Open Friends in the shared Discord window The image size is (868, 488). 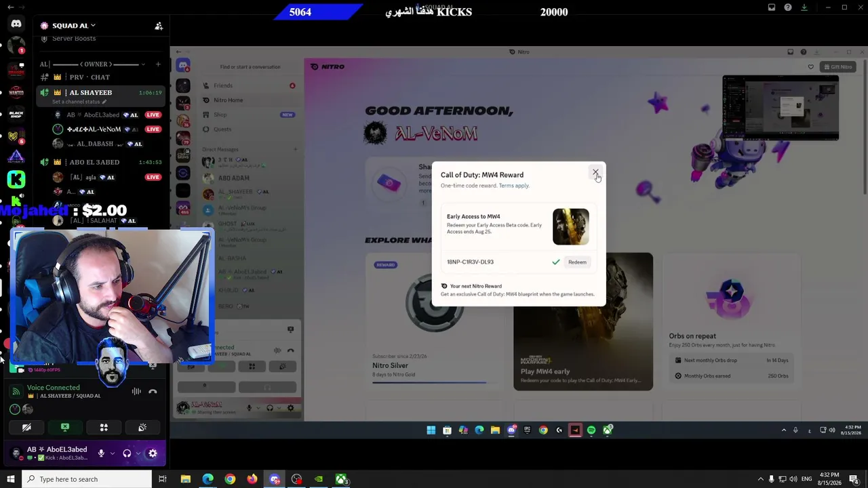tap(250, 85)
